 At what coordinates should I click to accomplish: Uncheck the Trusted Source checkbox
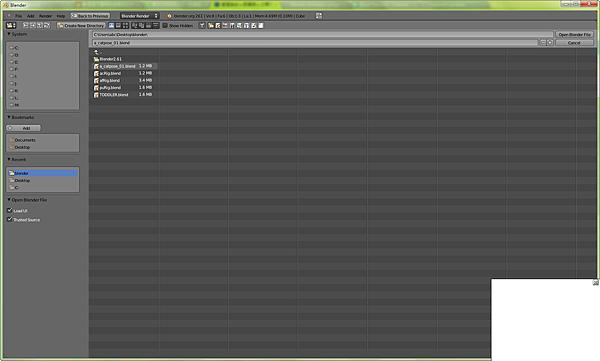[10, 219]
